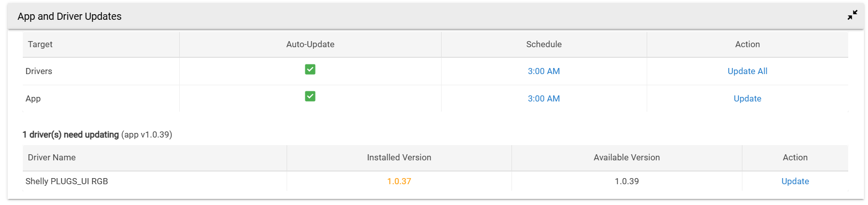Uncheck the App auto-update checkbox
The height and width of the screenshot is (205, 868).
(x=310, y=96)
